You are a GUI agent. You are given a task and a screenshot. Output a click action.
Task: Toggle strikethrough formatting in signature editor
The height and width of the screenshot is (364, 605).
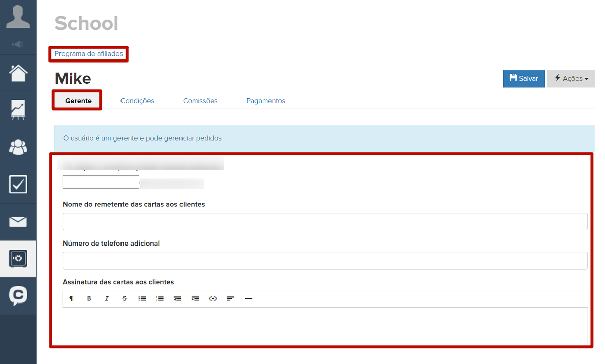(125, 298)
